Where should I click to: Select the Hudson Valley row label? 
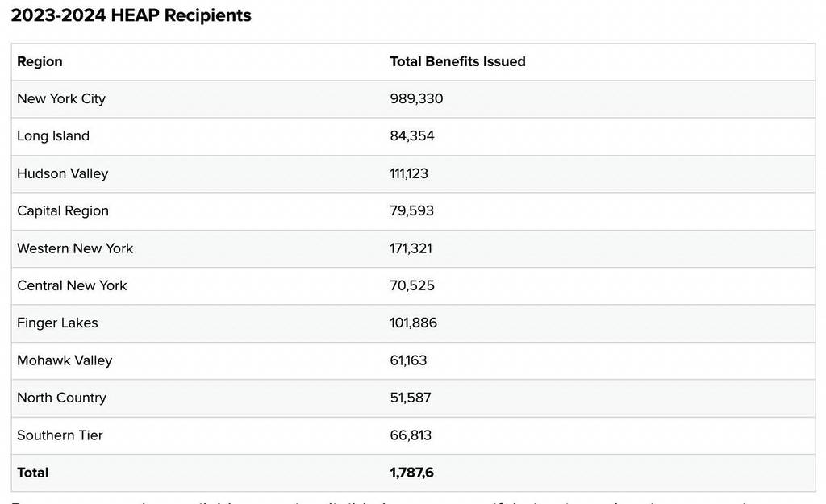(62, 173)
